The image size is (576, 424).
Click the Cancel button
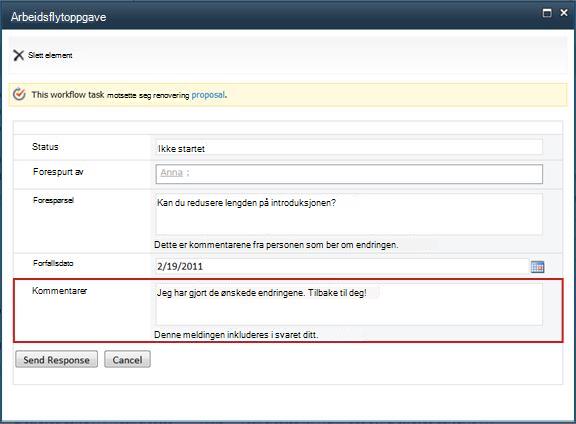(127, 359)
